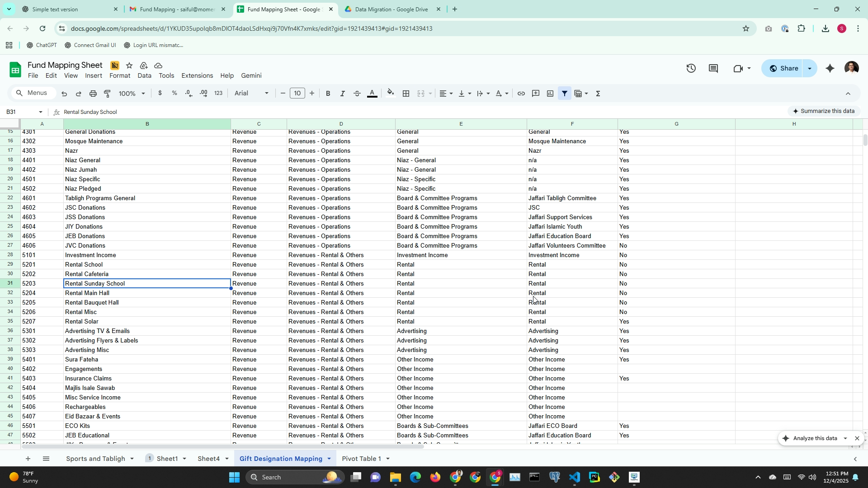The image size is (868, 488).
Task: Toggle italic formatting
Action: pyautogui.click(x=342, y=94)
